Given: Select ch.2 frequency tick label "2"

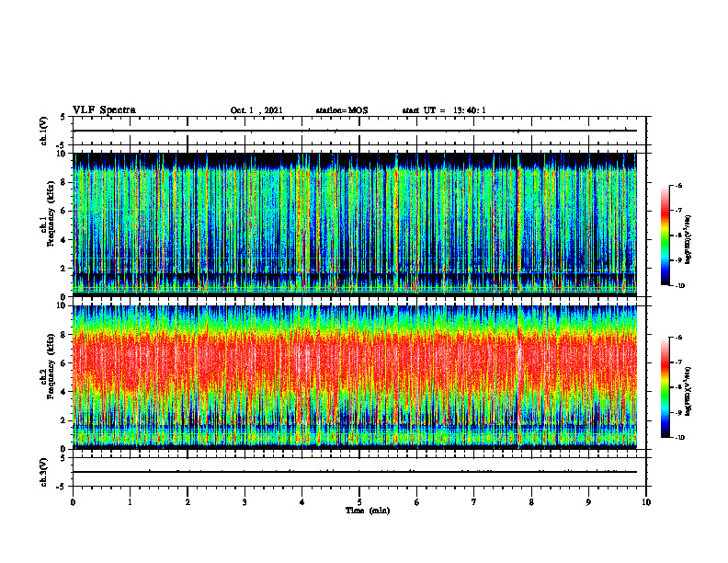Looking at the screenshot, I should coord(64,420).
